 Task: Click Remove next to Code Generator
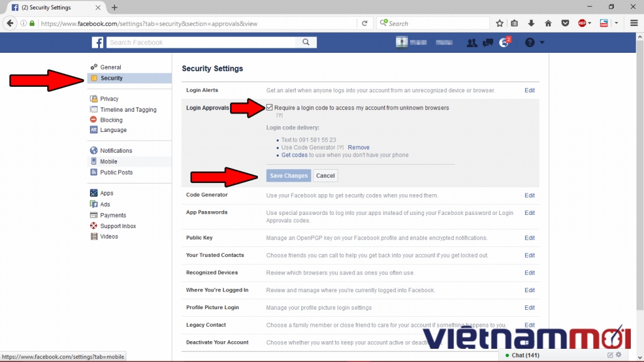(358, 147)
